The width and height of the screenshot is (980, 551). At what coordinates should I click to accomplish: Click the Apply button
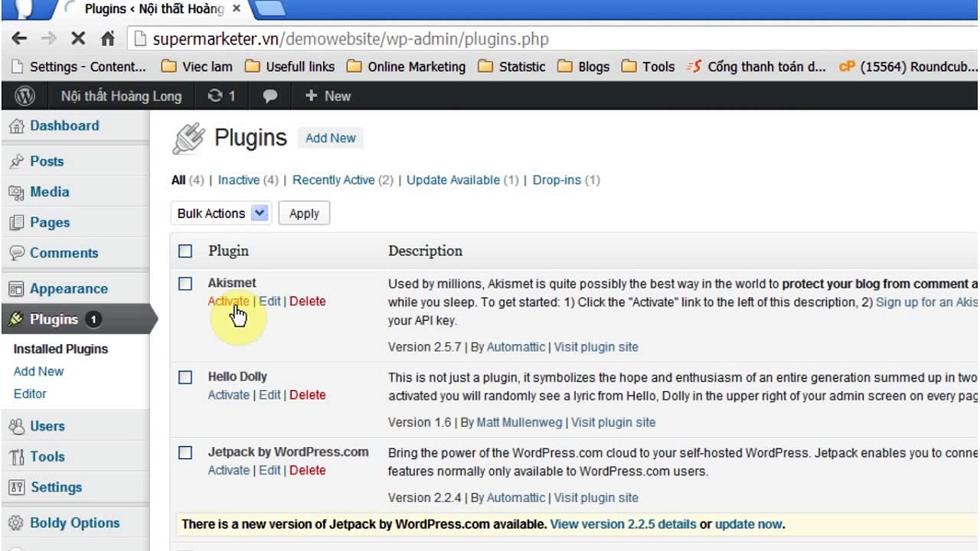tap(304, 214)
